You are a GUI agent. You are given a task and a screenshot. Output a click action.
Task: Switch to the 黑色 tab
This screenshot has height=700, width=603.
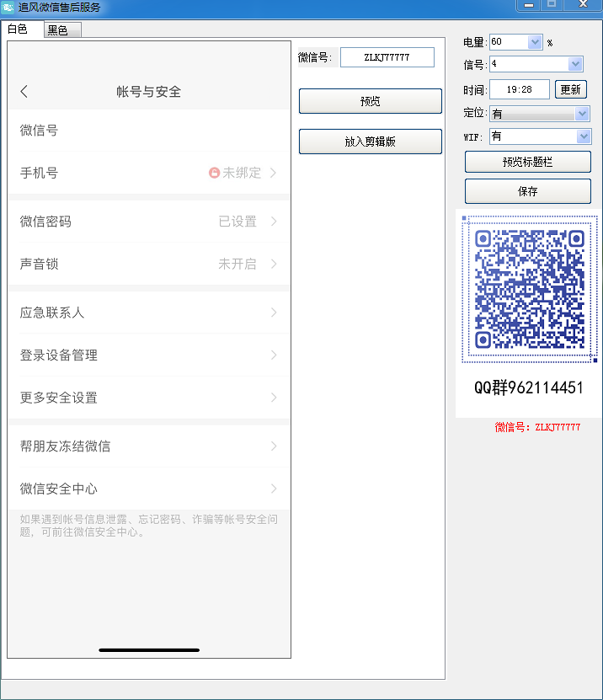(62, 30)
